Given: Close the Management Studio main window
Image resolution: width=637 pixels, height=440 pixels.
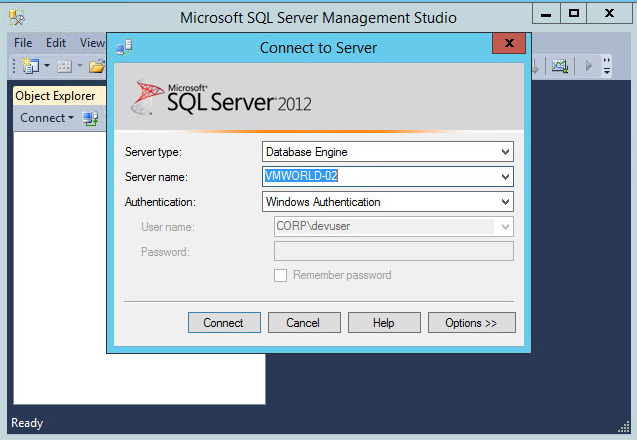Looking at the screenshot, I should tap(609, 13).
